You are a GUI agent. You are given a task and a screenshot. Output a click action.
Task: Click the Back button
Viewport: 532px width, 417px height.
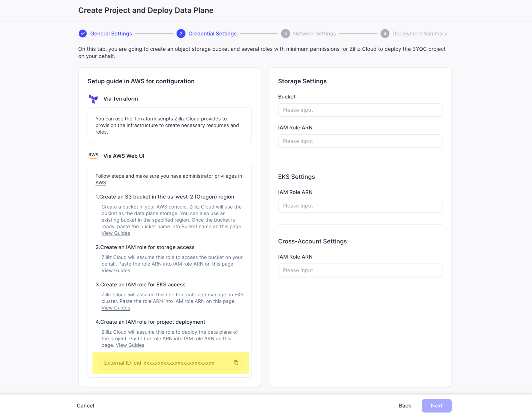[405, 405]
